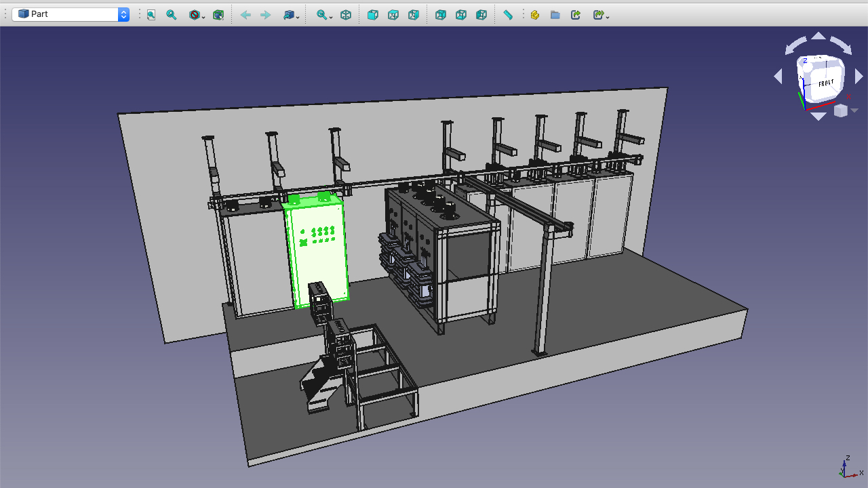Click the Measure Distance ruler icon
Viewport: 868px width, 488px height.
pyautogui.click(x=508, y=14)
